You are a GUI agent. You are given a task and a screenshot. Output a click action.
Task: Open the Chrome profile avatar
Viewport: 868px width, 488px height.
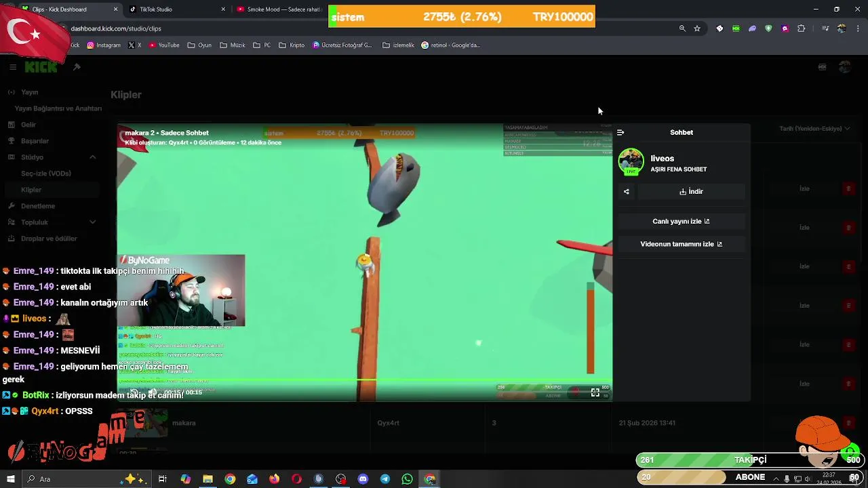842,28
